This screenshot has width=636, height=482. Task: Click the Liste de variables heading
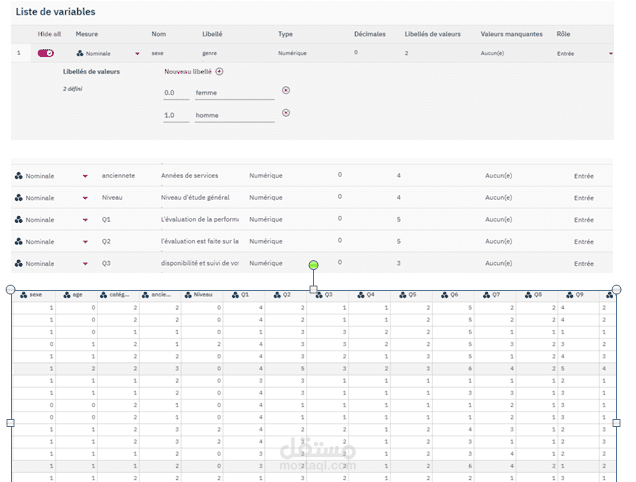click(x=56, y=12)
